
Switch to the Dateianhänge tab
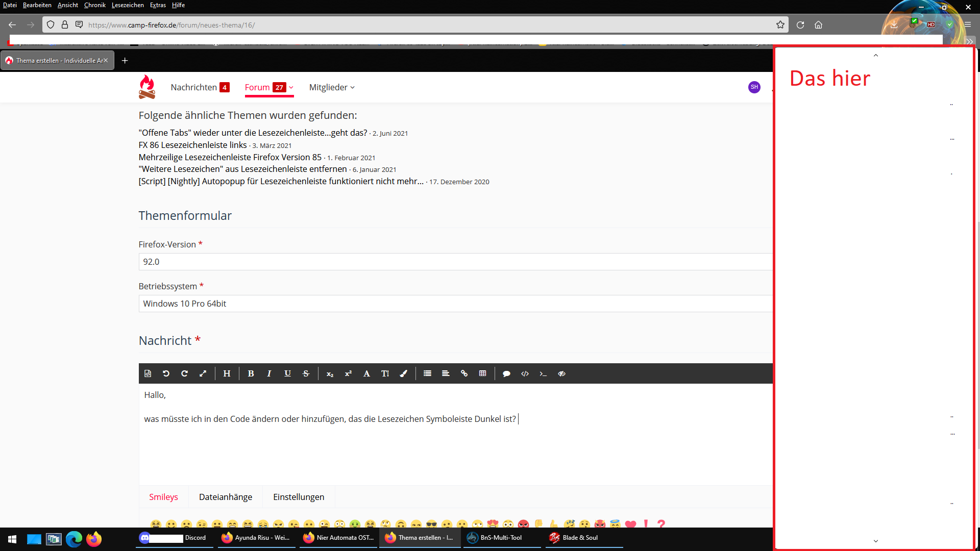(x=226, y=497)
